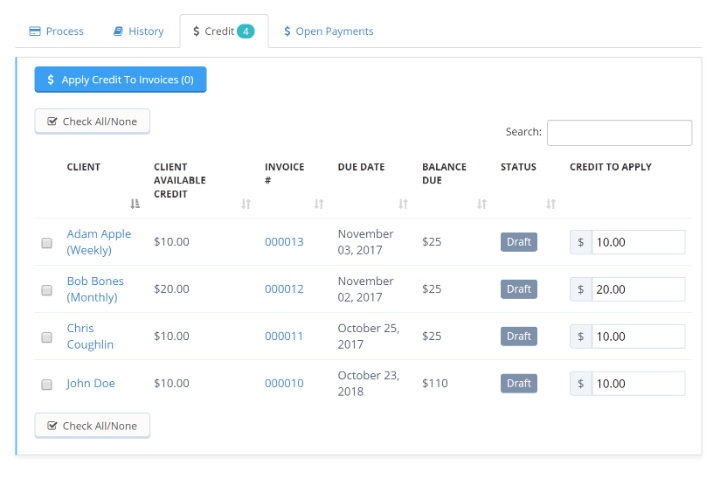Click the October 25, 2017 due date

click(368, 336)
